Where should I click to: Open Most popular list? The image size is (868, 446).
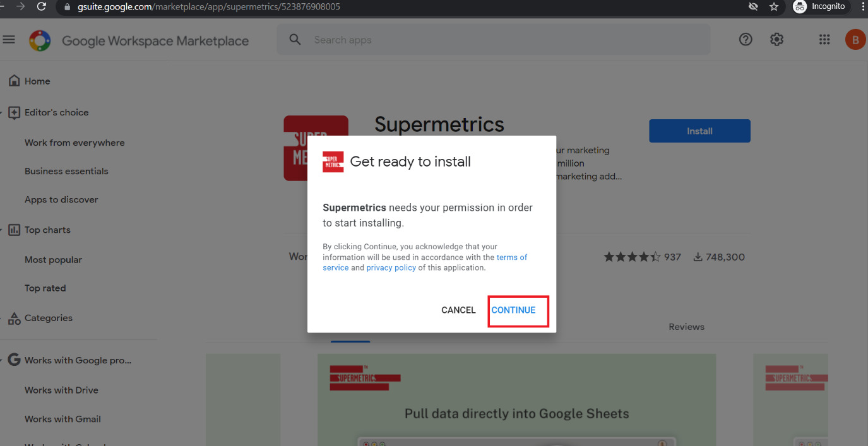click(x=53, y=259)
